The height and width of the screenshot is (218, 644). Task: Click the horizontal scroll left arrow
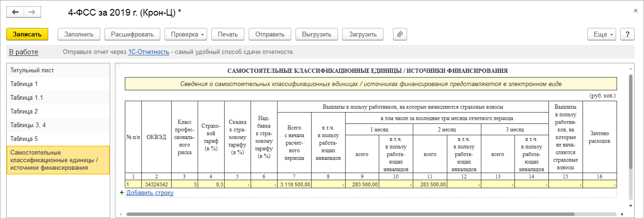(121, 214)
